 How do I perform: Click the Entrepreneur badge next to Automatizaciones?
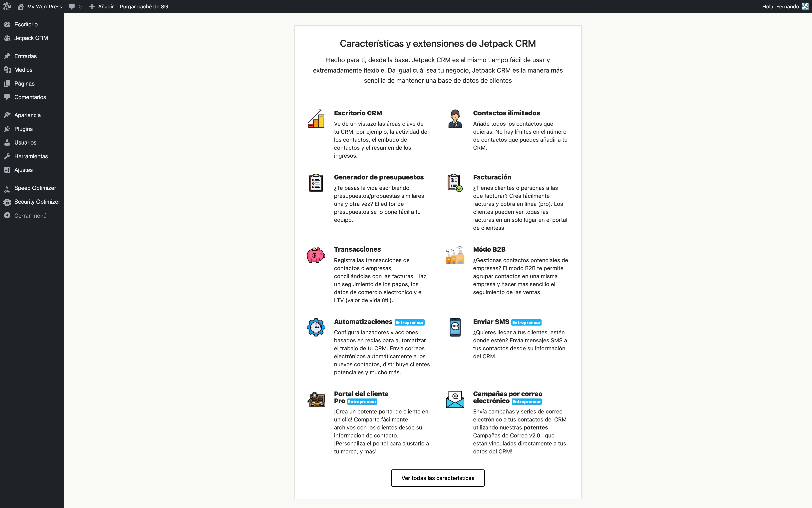coord(409,323)
